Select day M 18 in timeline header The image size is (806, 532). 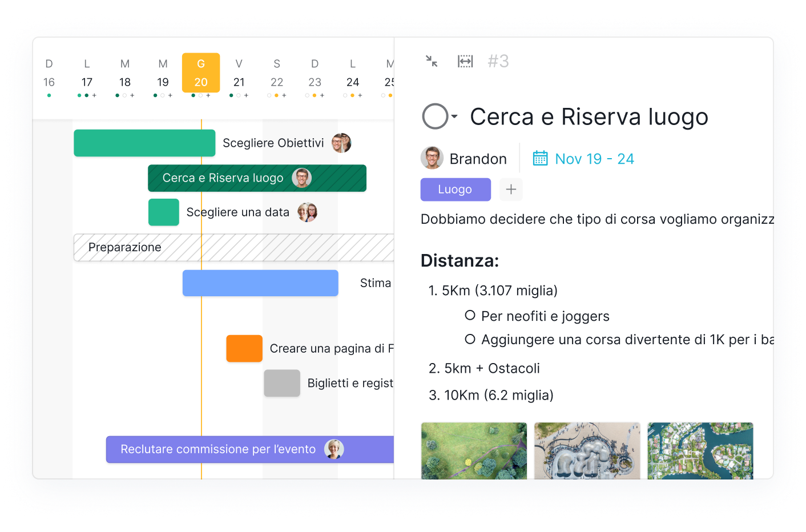point(125,73)
